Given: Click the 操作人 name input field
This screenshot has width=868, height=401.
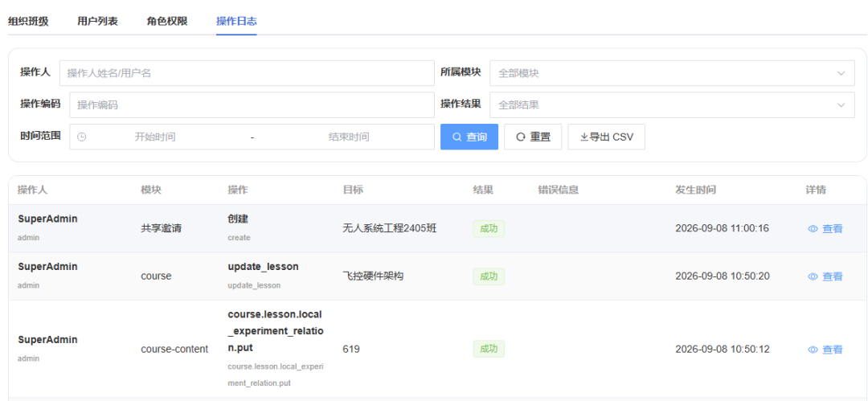Looking at the screenshot, I should pos(247,73).
